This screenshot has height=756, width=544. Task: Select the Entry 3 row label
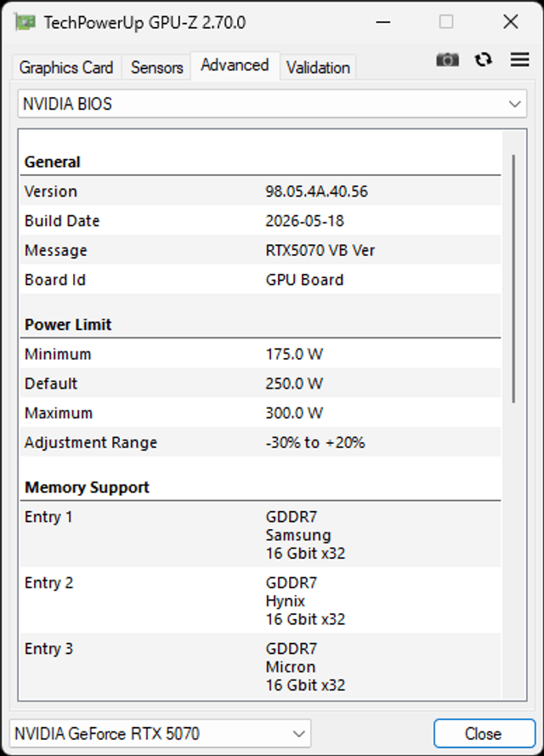[x=48, y=649]
